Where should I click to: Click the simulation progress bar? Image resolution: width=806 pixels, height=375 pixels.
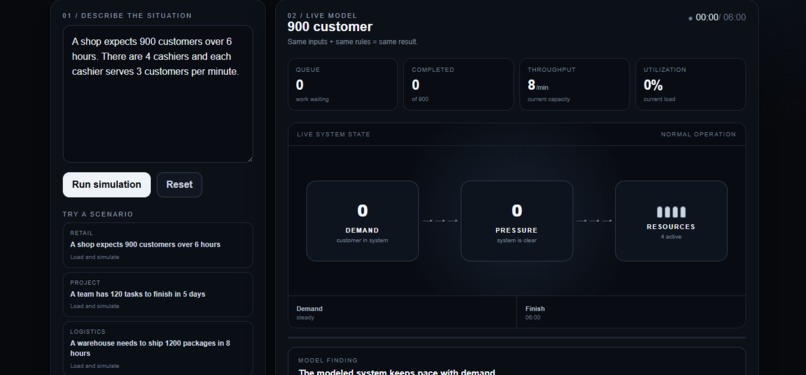tap(517, 338)
